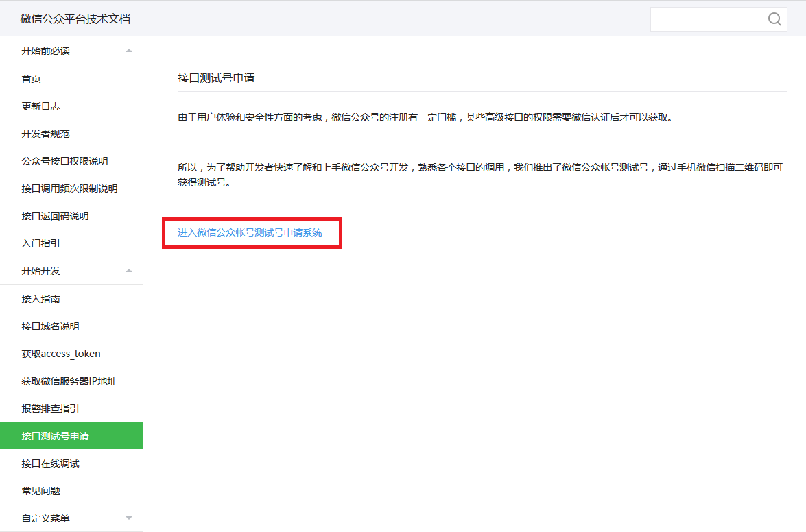Click the search magnifier icon
The width and height of the screenshot is (806, 532).
[x=774, y=19]
